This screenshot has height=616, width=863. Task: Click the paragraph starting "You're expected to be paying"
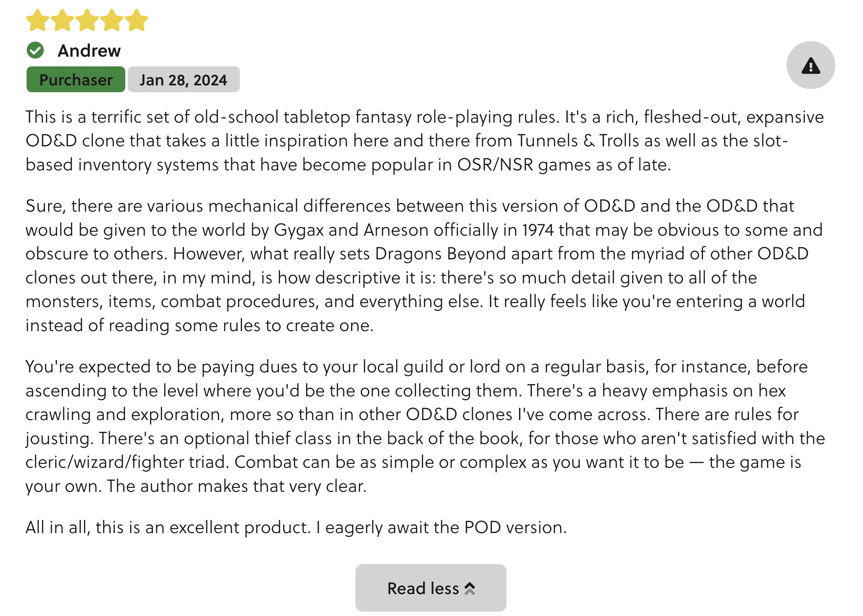(x=424, y=426)
